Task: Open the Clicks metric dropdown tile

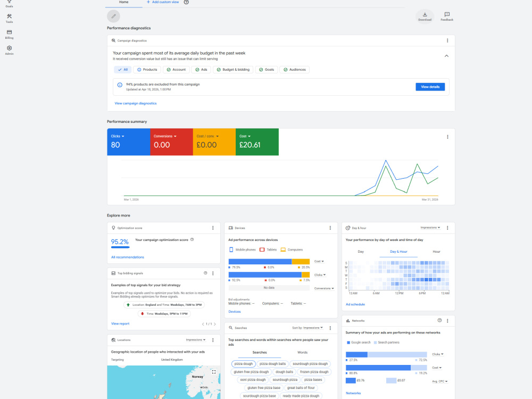Action: point(129,142)
